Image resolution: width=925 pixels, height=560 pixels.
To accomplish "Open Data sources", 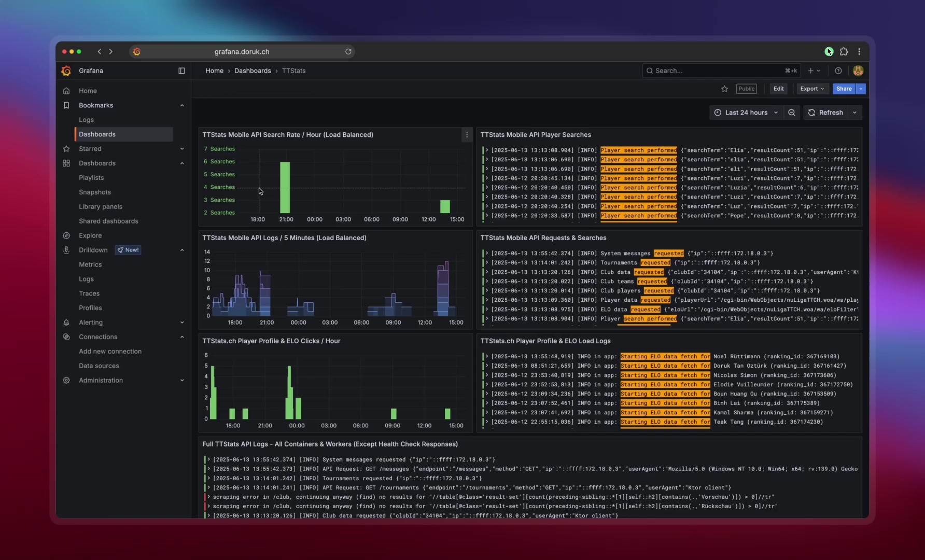I will [99, 366].
